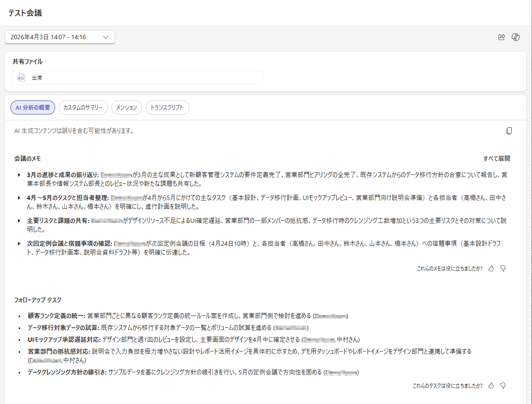The image size is (532, 404).
Task: Click the すべて展開 button
Action: point(496,159)
